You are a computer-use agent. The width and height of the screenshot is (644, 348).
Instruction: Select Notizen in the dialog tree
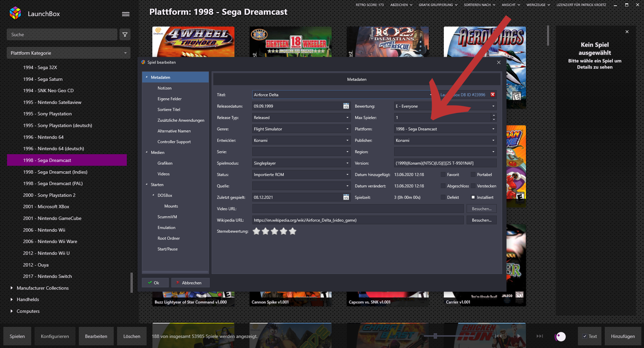164,88
